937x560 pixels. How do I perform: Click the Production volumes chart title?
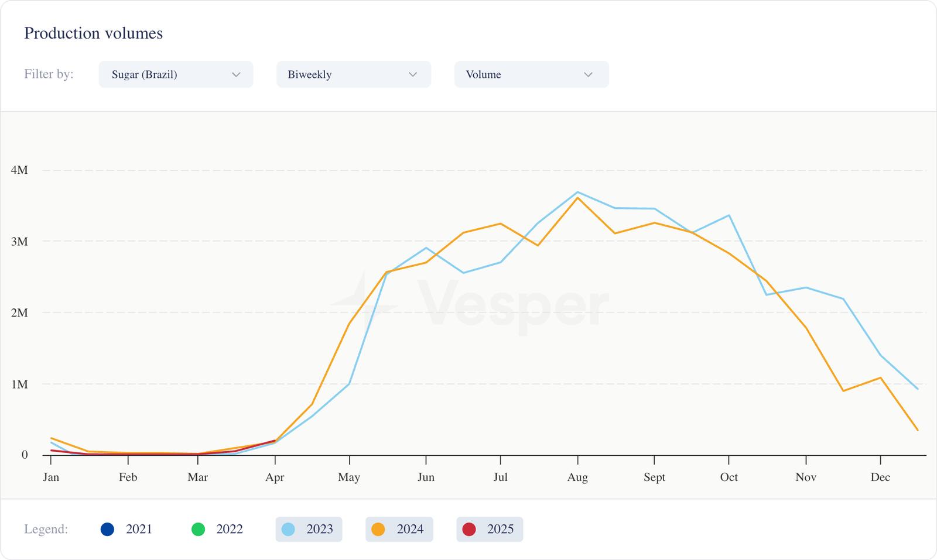(x=94, y=33)
